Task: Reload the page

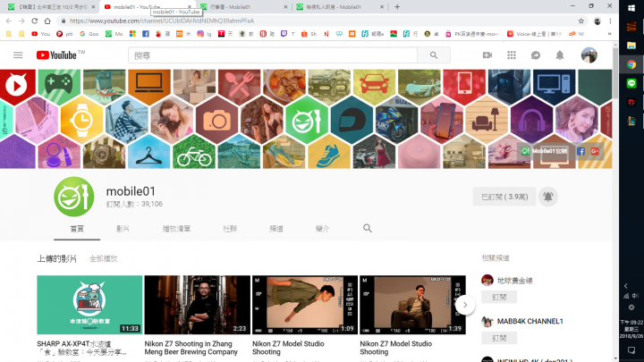Action: coord(35,21)
